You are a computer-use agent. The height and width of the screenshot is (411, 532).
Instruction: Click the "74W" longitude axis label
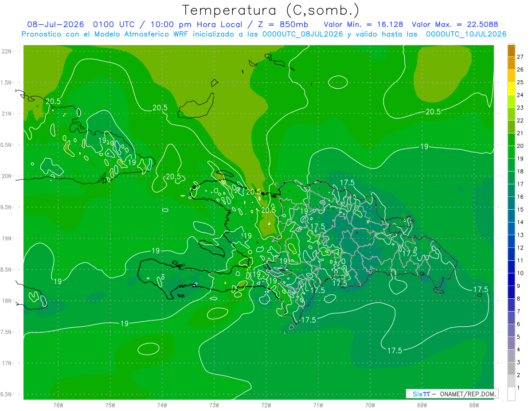(162, 405)
